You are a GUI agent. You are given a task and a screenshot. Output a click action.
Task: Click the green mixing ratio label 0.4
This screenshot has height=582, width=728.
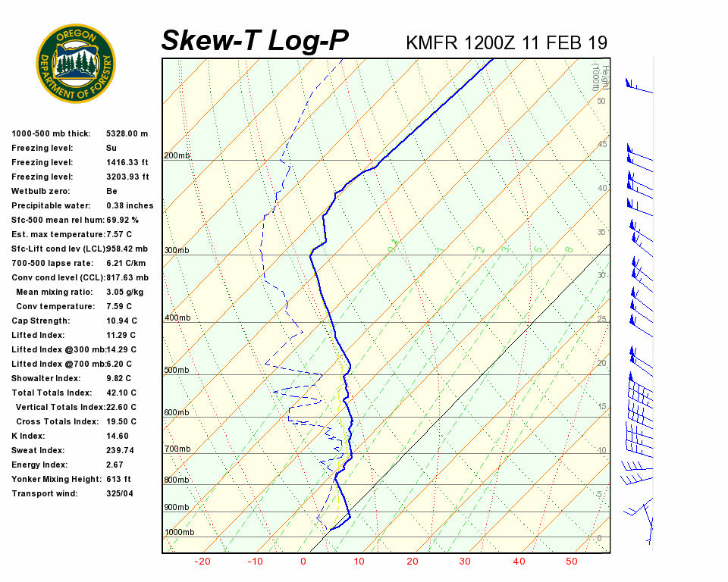pos(393,247)
